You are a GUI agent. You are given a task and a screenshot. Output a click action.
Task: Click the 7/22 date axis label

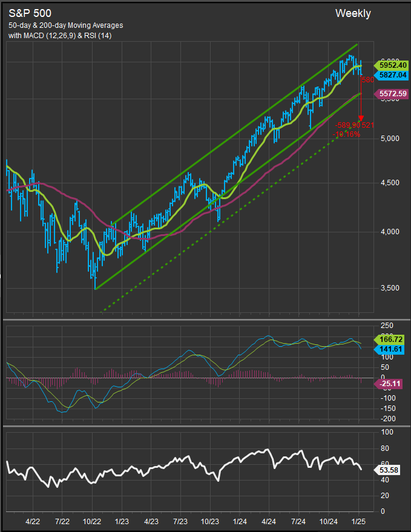coord(62,521)
